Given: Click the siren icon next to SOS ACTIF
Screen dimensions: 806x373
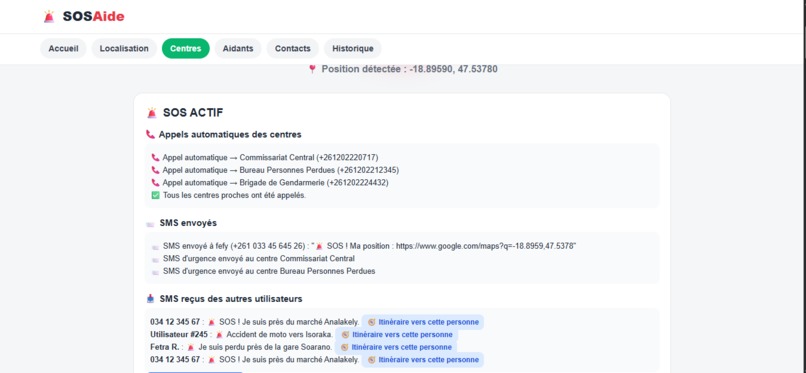Looking at the screenshot, I should click(152, 113).
